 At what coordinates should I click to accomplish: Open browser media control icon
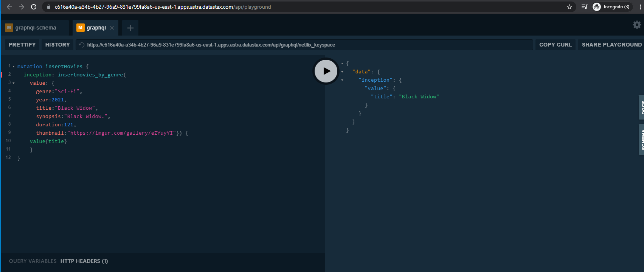[x=584, y=7]
